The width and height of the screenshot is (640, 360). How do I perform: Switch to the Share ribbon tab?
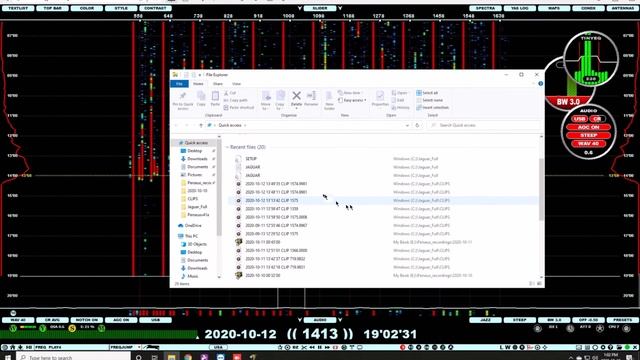(x=218, y=84)
